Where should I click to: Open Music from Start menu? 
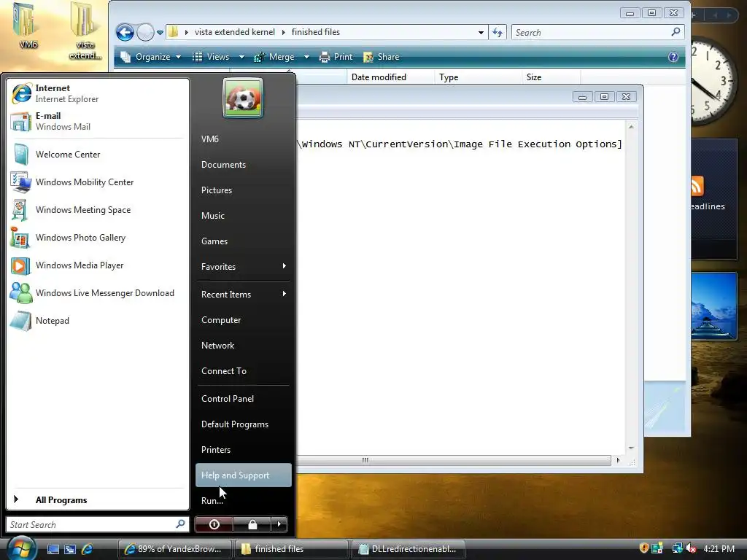(x=243, y=216)
